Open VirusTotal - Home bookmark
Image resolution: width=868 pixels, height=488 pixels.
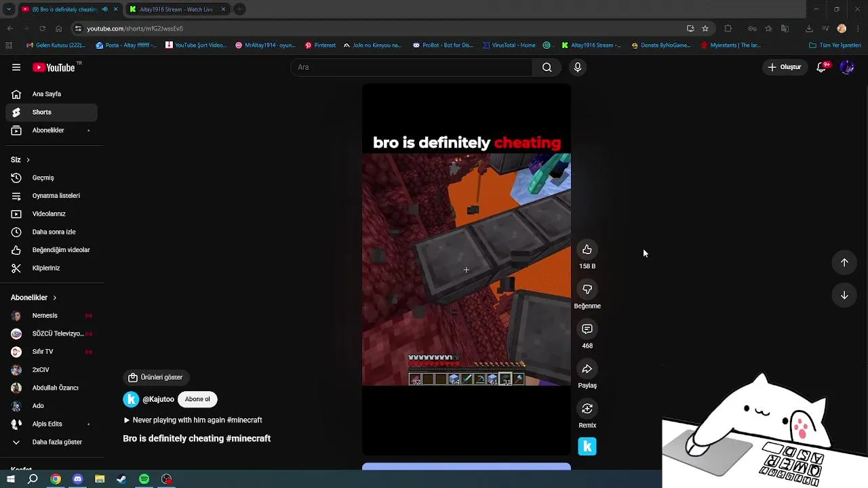coord(509,45)
